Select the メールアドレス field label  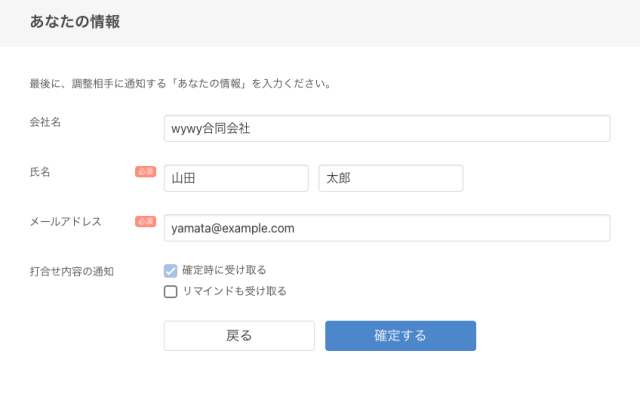pos(66,222)
